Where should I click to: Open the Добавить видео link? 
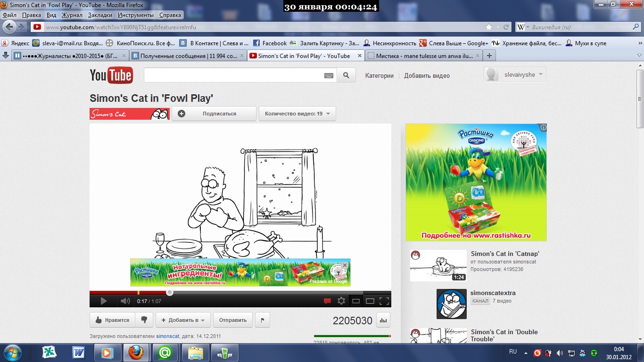coord(427,75)
